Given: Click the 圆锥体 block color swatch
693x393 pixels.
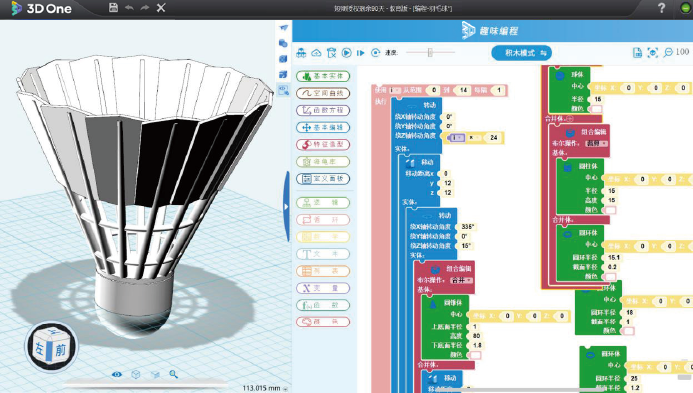Looking at the screenshot, I should tap(476, 355).
